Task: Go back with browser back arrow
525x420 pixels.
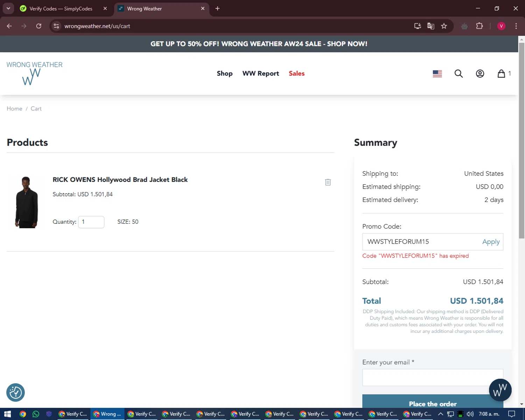Action: [x=9, y=26]
